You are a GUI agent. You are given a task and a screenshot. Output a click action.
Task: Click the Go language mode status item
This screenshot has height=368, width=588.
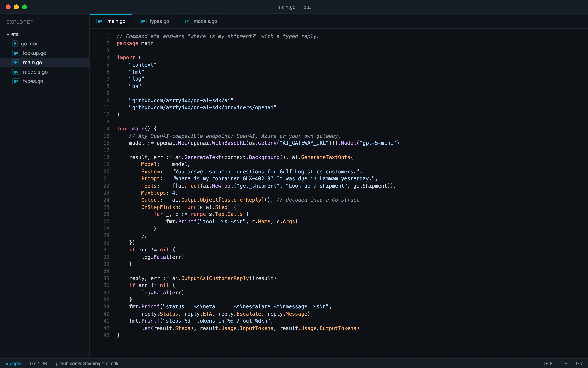(x=579, y=364)
